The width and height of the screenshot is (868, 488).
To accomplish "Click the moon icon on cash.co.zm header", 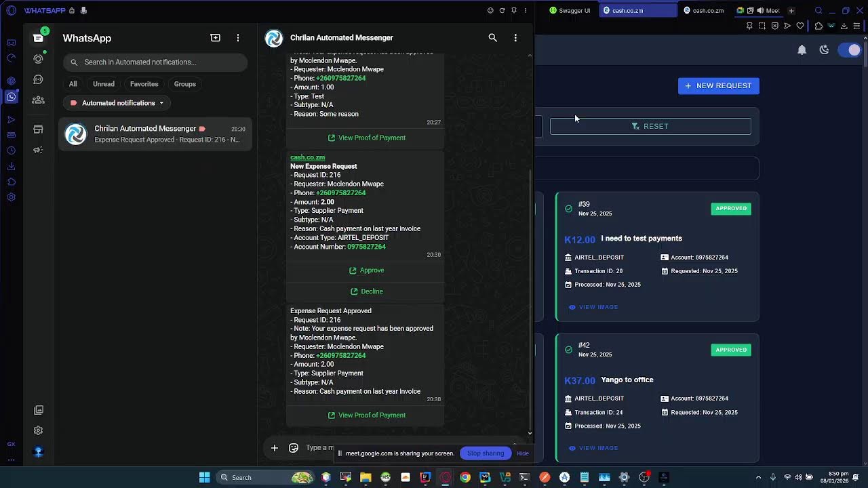I will [x=825, y=49].
